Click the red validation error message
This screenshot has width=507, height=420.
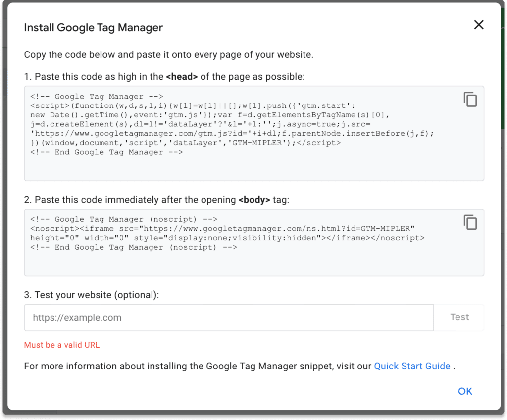pos(61,345)
